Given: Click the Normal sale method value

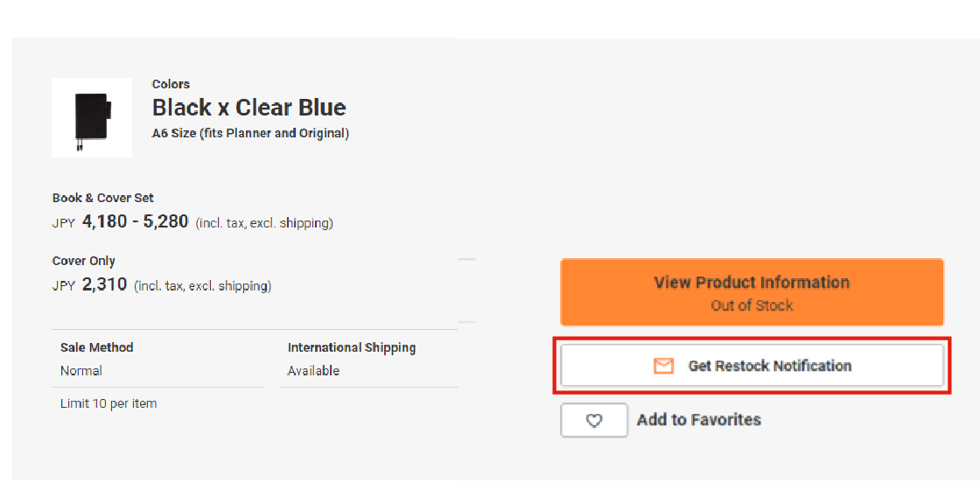Looking at the screenshot, I should coord(81,371).
